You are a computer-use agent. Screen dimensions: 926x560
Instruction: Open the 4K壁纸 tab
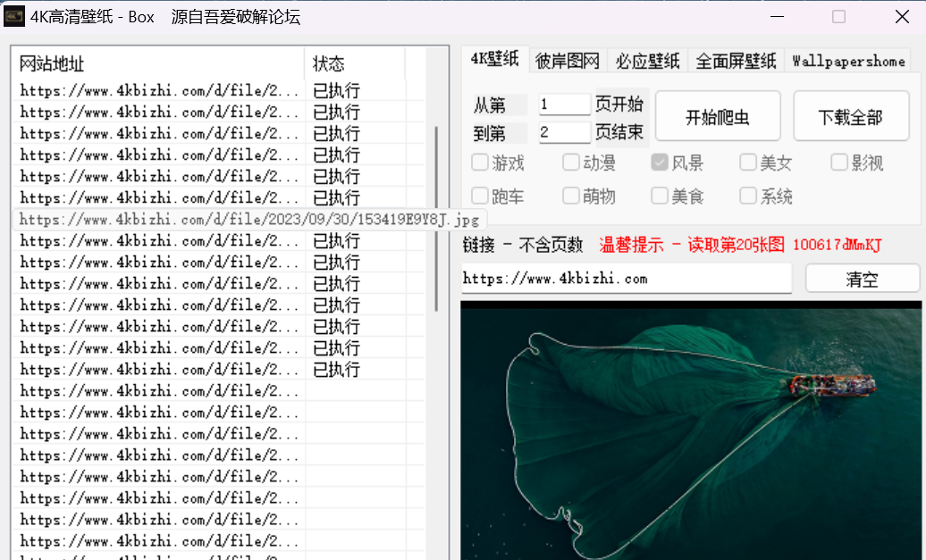tap(494, 59)
